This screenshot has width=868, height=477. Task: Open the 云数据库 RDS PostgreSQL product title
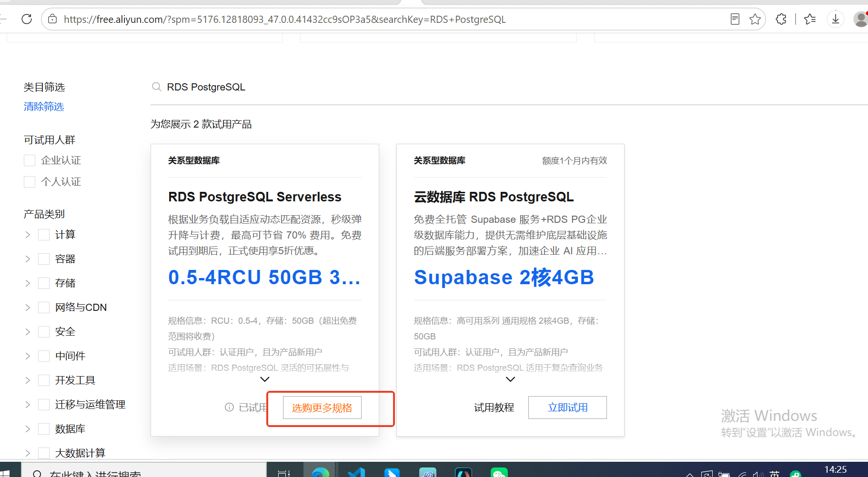click(x=494, y=197)
